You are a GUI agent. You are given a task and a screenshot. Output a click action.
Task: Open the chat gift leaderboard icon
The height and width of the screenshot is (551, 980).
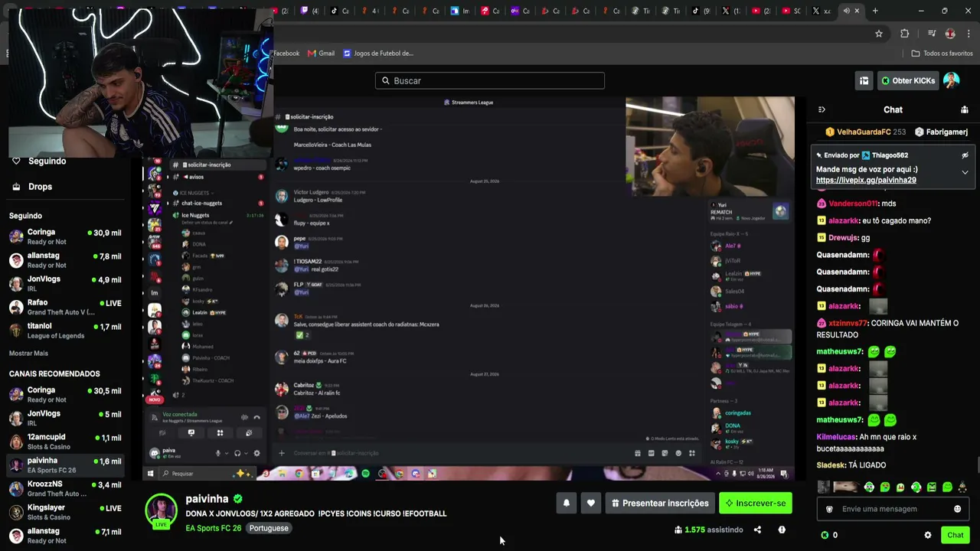964,109
